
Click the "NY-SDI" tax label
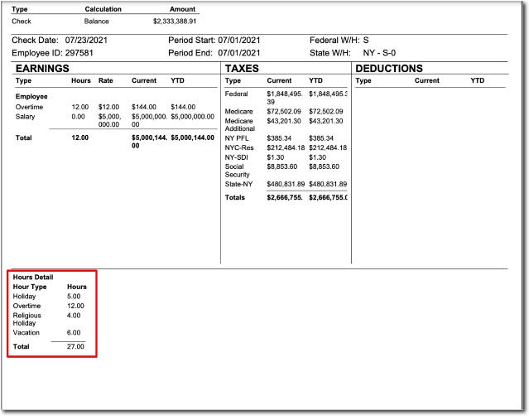pyautogui.click(x=236, y=157)
